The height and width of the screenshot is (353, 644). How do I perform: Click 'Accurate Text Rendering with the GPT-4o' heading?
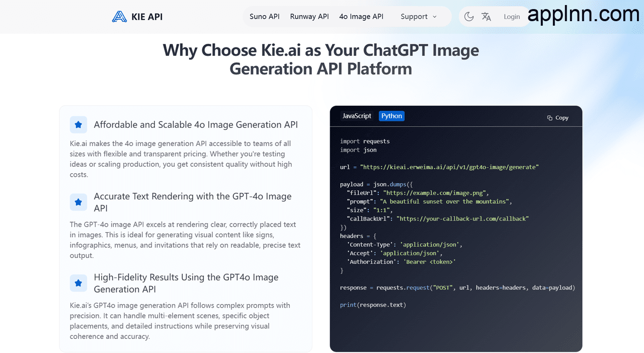point(193,202)
